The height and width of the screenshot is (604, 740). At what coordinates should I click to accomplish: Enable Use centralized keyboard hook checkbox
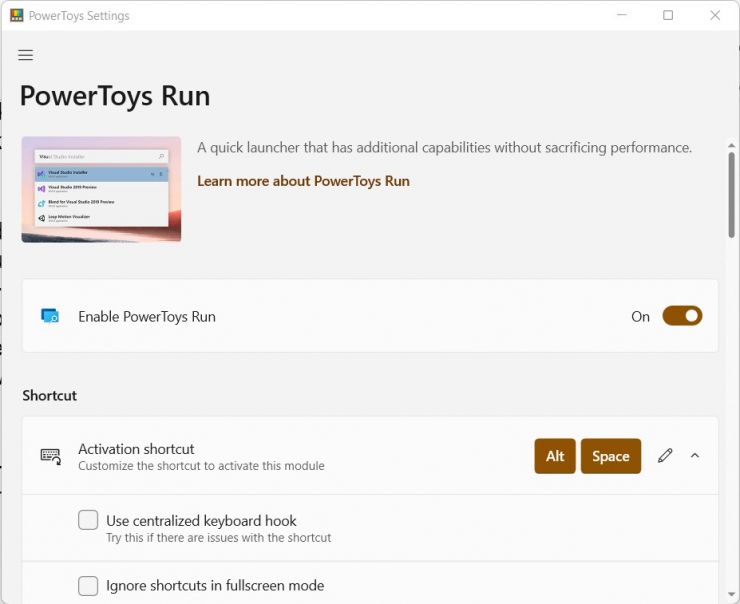coord(88,520)
